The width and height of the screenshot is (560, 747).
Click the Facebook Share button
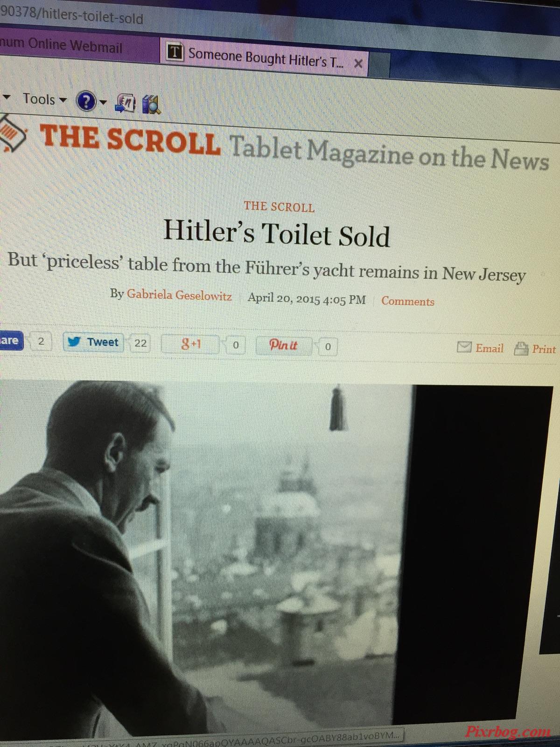coord(11,340)
